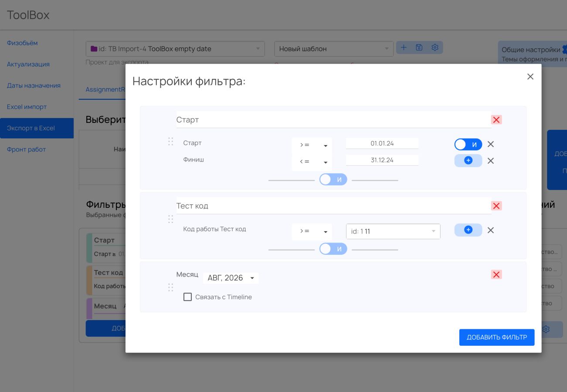Open Даты назначения in the sidebar
The image size is (567, 392).
pos(34,85)
